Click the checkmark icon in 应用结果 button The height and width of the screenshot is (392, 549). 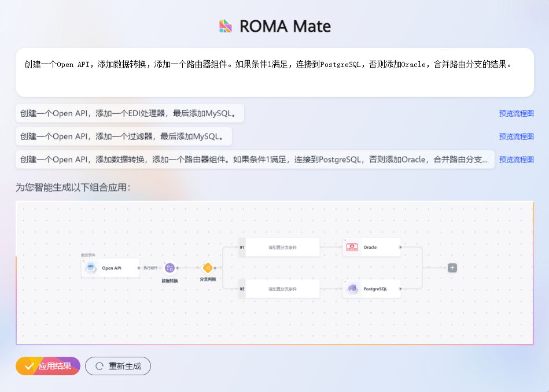29,367
